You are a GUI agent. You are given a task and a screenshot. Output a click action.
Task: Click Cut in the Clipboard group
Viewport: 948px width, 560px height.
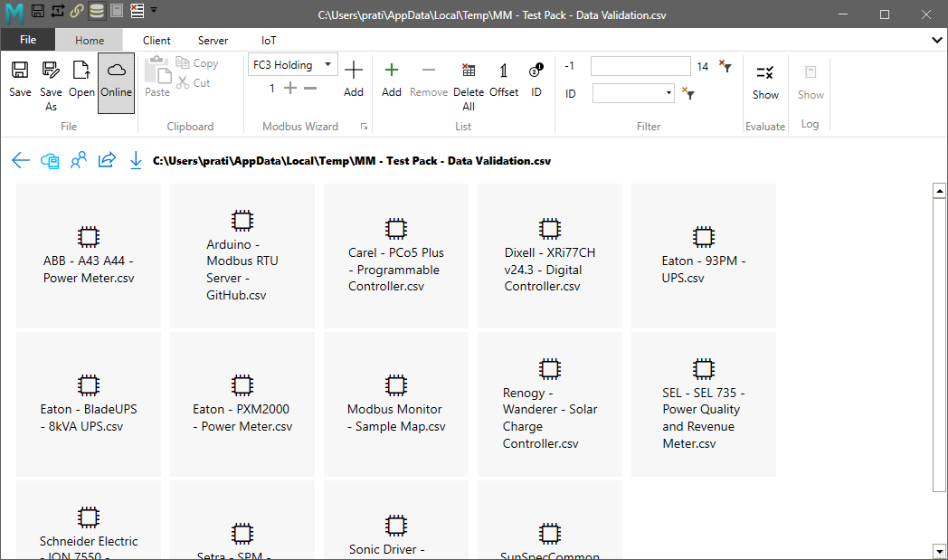(x=194, y=83)
